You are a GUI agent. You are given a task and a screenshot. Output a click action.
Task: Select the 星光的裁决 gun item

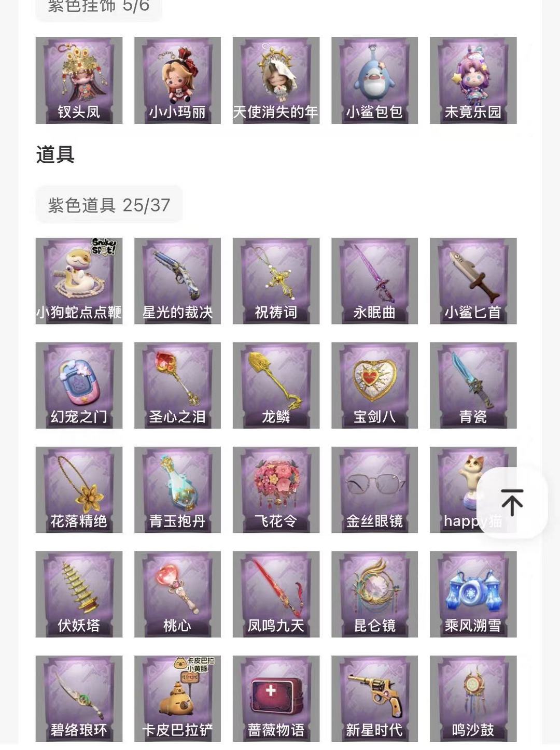[177, 281]
